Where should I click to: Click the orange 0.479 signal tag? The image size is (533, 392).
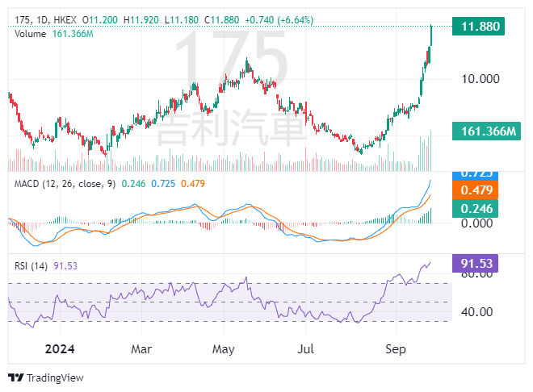(x=478, y=191)
